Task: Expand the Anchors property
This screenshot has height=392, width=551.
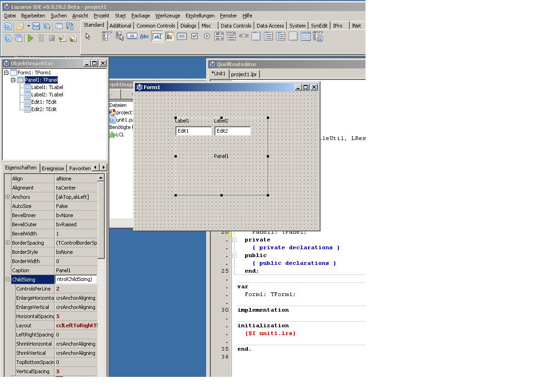Action: [x=7, y=197]
